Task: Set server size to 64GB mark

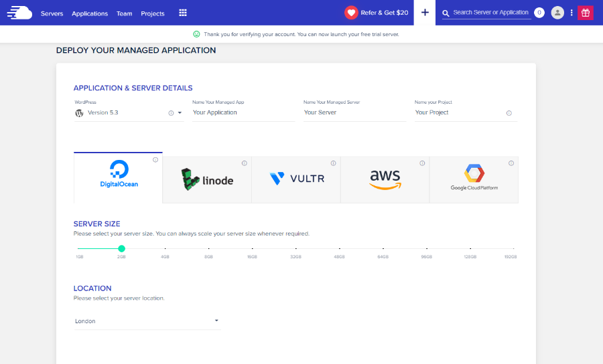Action: [383, 248]
